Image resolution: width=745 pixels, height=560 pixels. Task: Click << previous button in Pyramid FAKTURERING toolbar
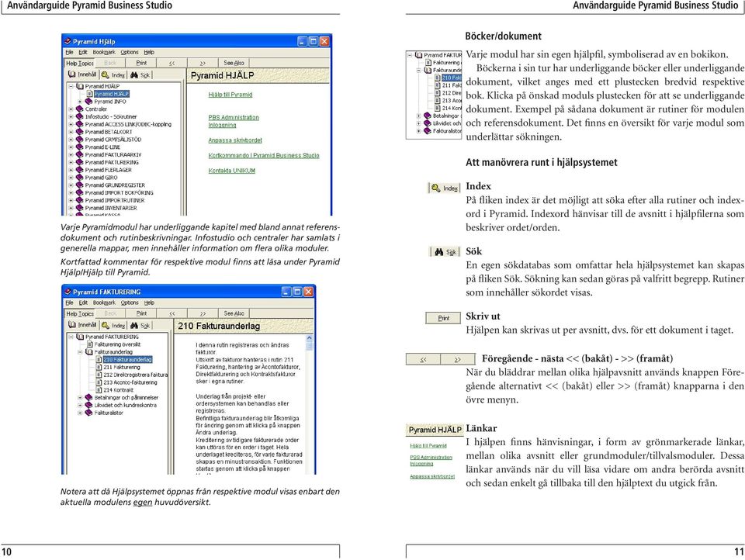172,313
